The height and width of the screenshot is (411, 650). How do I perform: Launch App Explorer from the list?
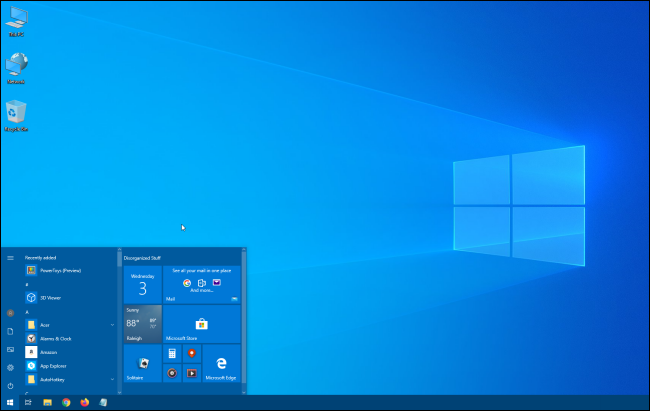pos(52,367)
